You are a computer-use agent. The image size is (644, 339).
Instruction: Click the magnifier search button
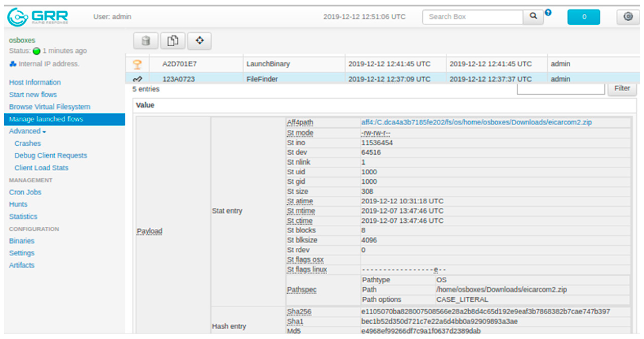coord(533,17)
